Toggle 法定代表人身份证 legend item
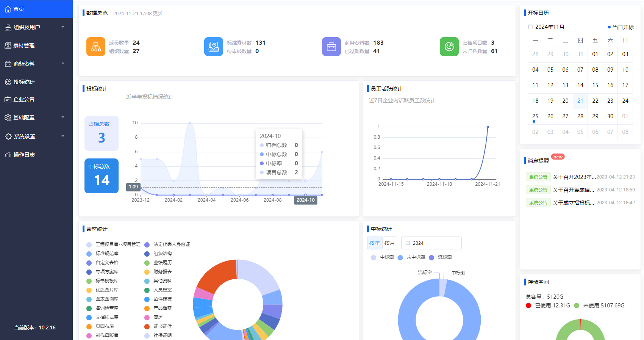Image resolution: width=644 pixels, height=340 pixels. click(x=167, y=244)
